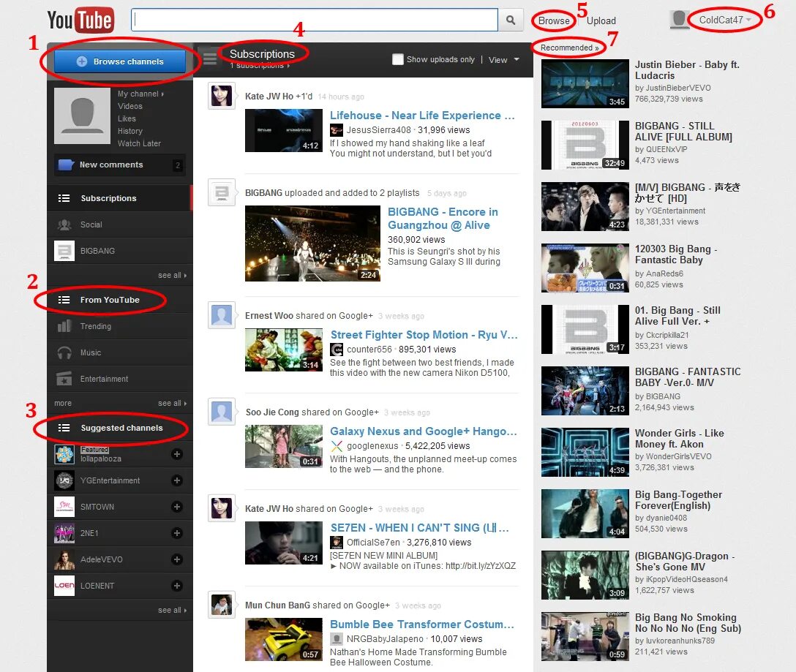Image resolution: width=796 pixels, height=672 pixels.
Task: Open SE7EN - WHEN I CAN'T SING link
Action: click(x=419, y=527)
